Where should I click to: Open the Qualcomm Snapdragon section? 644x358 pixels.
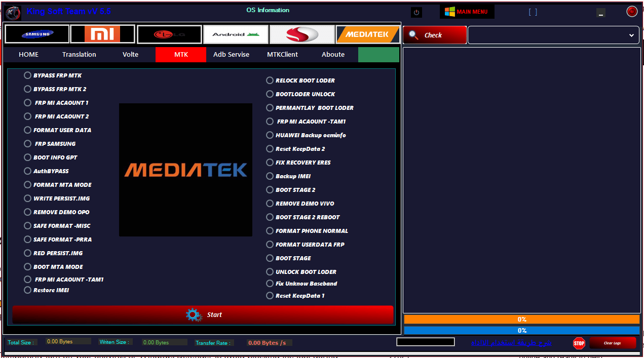tap(302, 34)
